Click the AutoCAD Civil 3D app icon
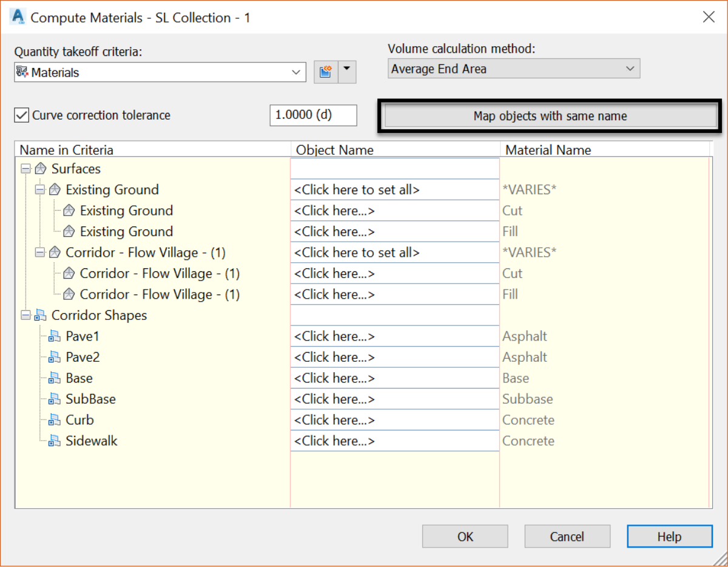 18,17
